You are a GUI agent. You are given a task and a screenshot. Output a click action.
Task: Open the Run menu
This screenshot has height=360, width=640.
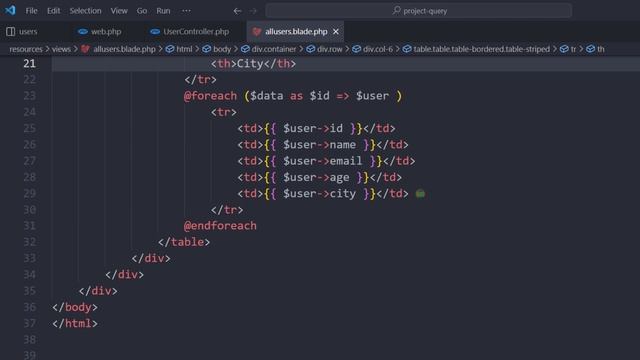pos(163,11)
